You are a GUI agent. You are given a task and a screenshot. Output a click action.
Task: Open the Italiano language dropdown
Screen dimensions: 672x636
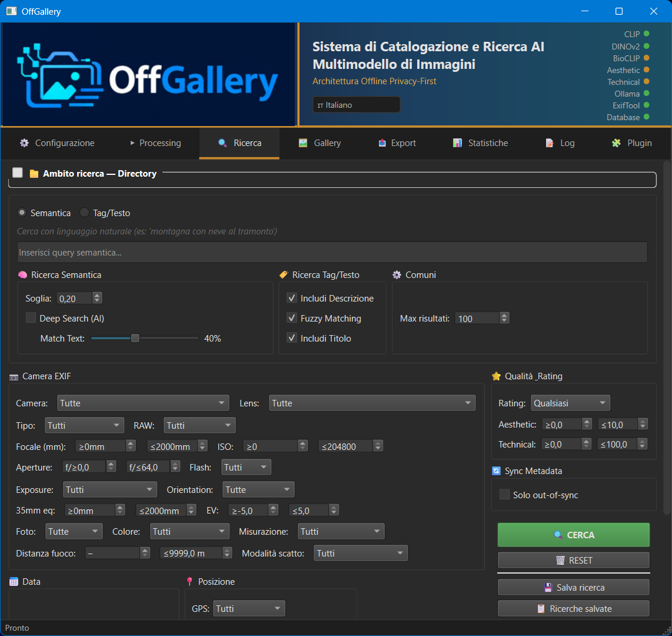click(356, 105)
